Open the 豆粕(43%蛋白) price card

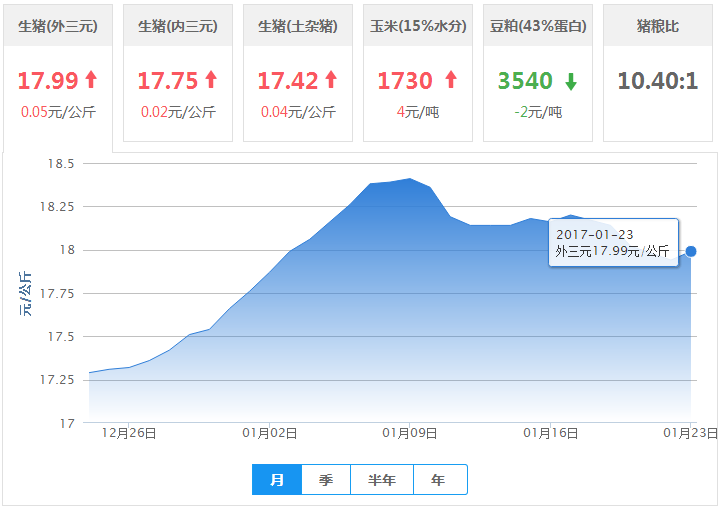[538, 26]
